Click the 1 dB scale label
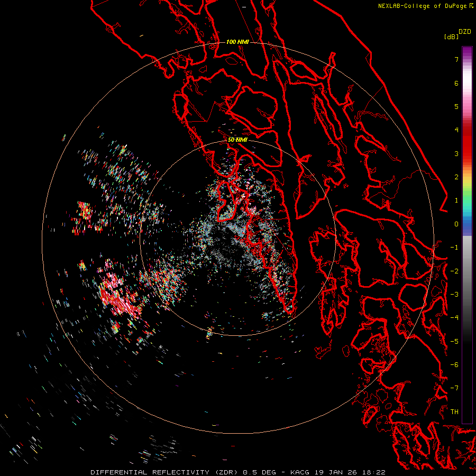Image resolution: width=476 pixels, height=476 pixels. click(x=456, y=200)
